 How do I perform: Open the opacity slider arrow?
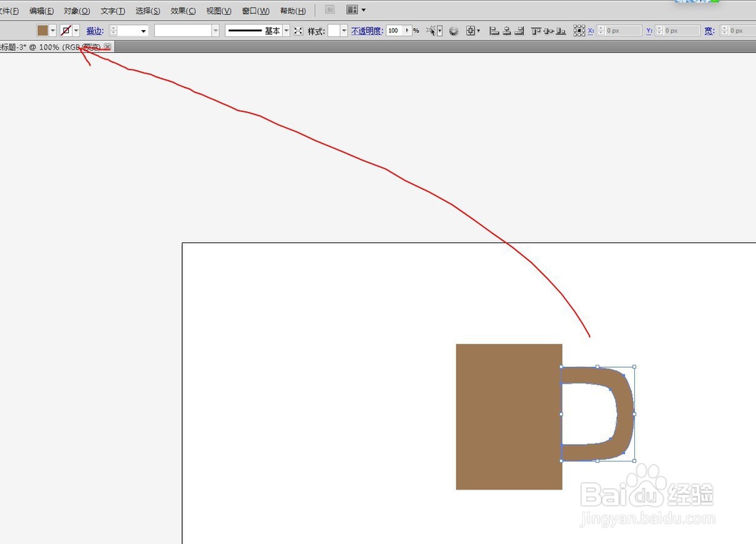point(407,30)
